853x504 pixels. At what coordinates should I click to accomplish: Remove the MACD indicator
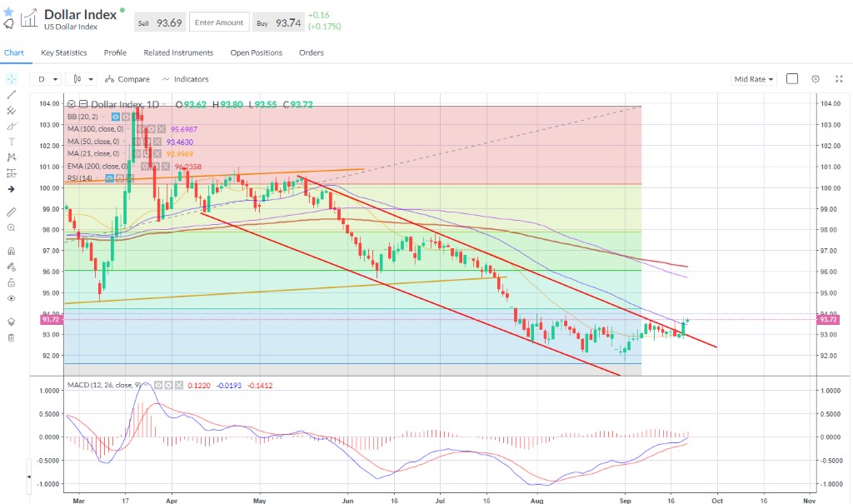pos(178,385)
